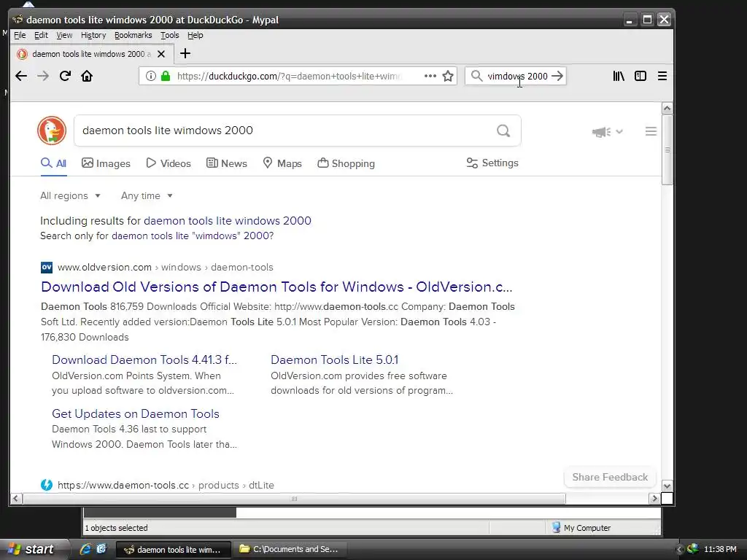
Task: Switch to the Maps results tab
Action: coord(282,163)
